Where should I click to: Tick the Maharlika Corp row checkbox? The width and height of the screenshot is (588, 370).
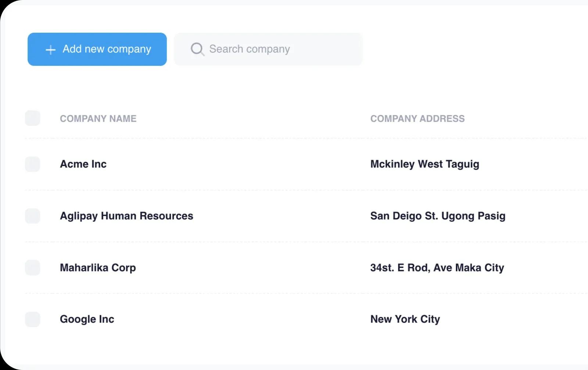coord(33,267)
